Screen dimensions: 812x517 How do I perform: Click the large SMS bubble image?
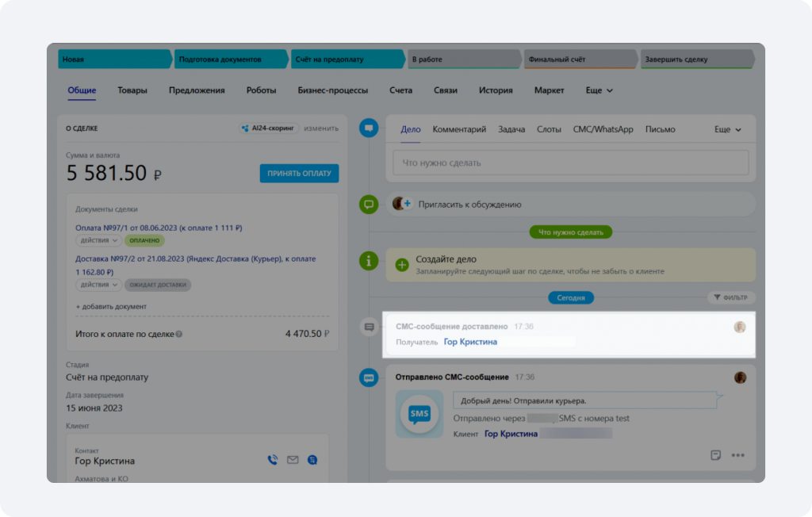[x=419, y=414]
